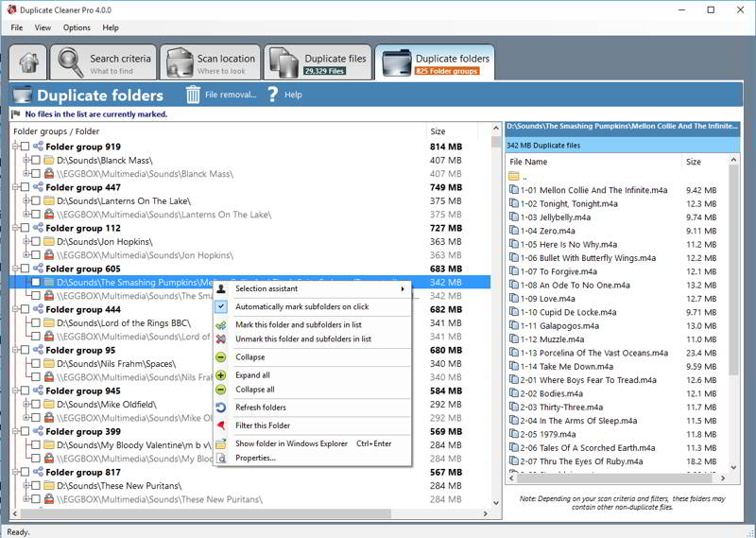756x538 pixels.
Task: Click the Home tab icon
Action: pyautogui.click(x=27, y=62)
